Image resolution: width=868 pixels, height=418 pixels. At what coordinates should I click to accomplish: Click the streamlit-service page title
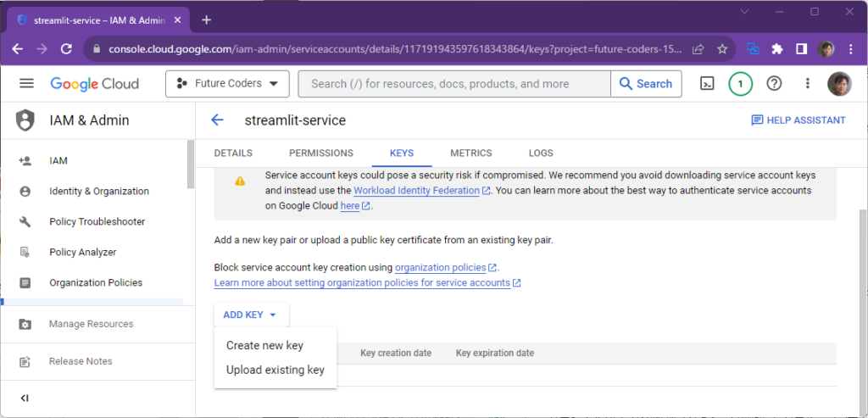[295, 120]
